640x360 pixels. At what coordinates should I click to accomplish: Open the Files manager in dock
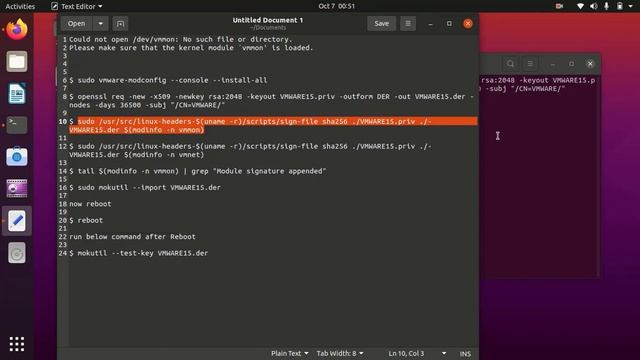click(17, 62)
